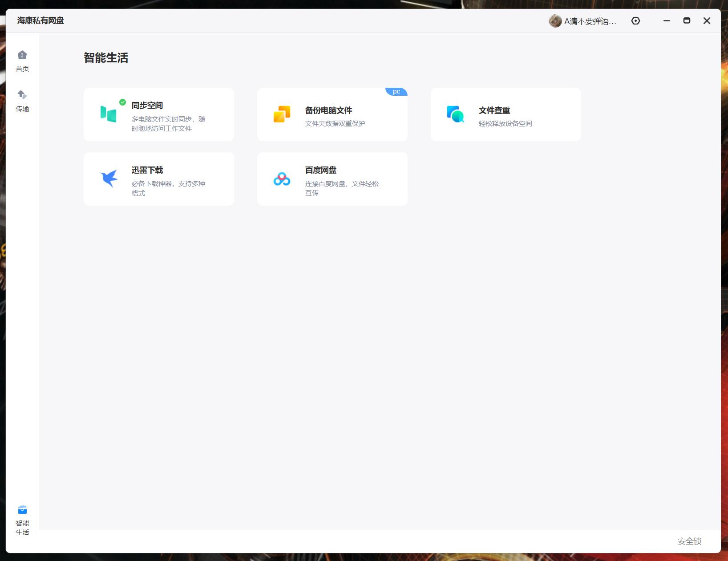Image resolution: width=728 pixels, height=561 pixels.
Task: Click the 安全锁 security lock button
Action: coord(689,541)
